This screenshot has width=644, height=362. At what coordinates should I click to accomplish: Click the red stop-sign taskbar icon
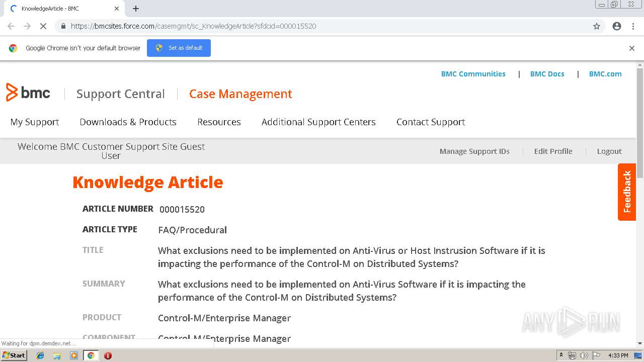(x=108, y=355)
